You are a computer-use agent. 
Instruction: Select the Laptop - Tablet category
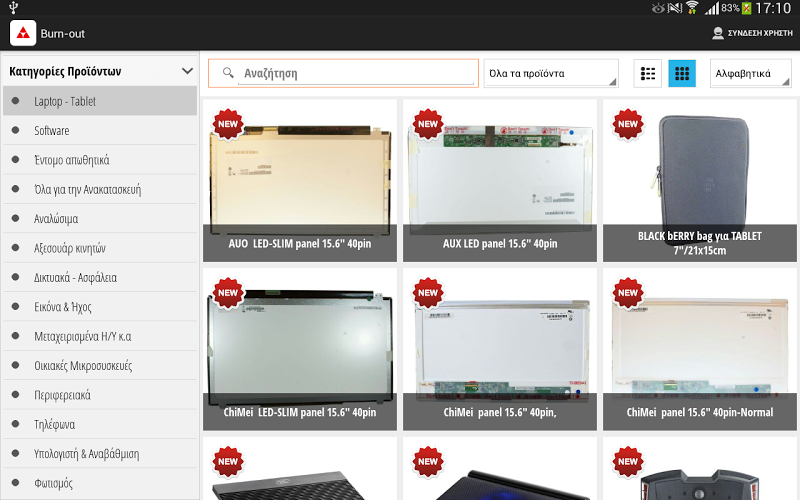tap(100, 101)
